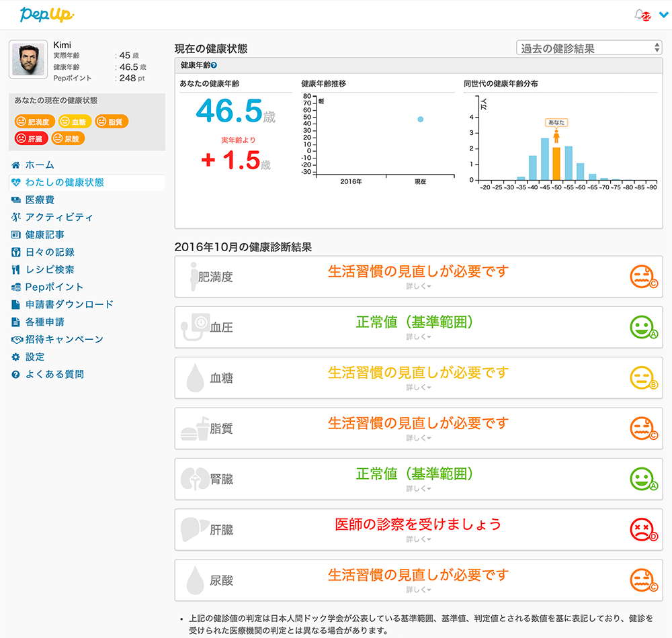Open 設定 from the sidebar
The height and width of the screenshot is (638, 672).
pyautogui.click(x=34, y=357)
